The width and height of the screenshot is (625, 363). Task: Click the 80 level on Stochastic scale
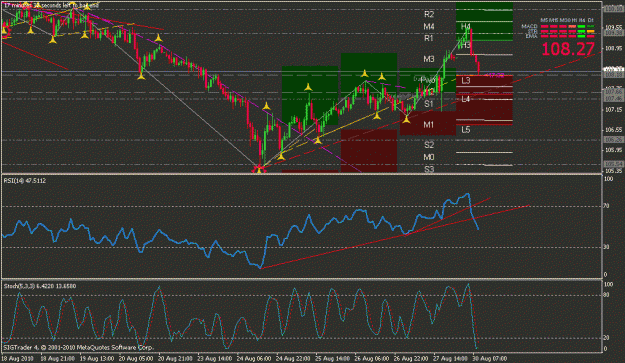pyautogui.click(x=606, y=296)
